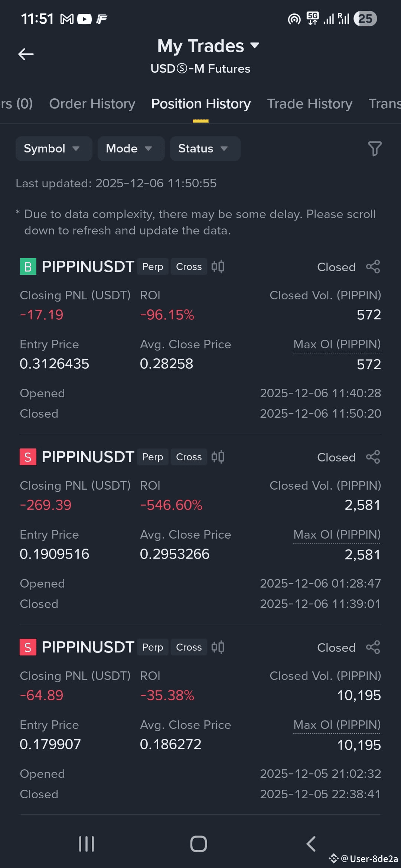
Task: Open the filter funnel icon
Action: pyautogui.click(x=375, y=148)
